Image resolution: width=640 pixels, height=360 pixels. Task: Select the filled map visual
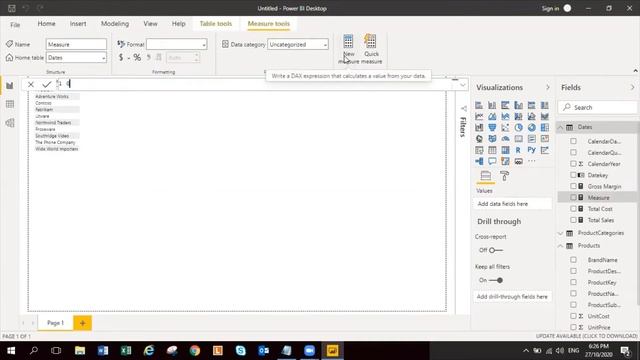pos(492,139)
